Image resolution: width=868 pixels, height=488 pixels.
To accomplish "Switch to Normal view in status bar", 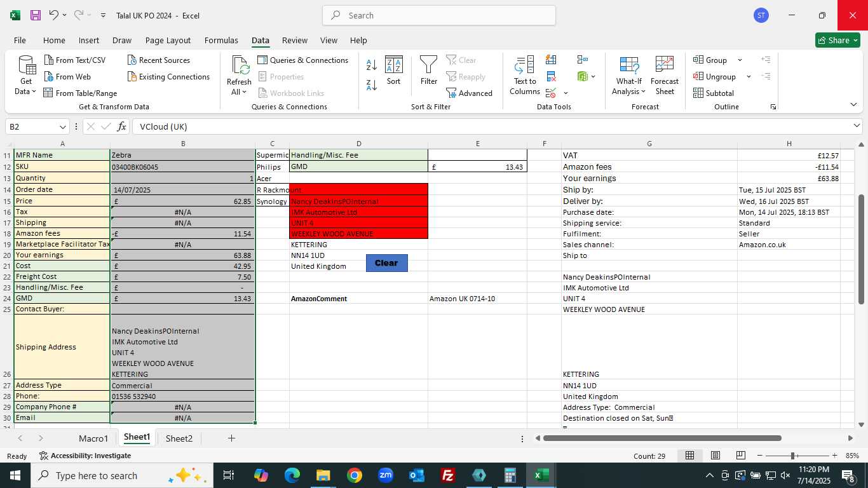I will click(689, 456).
